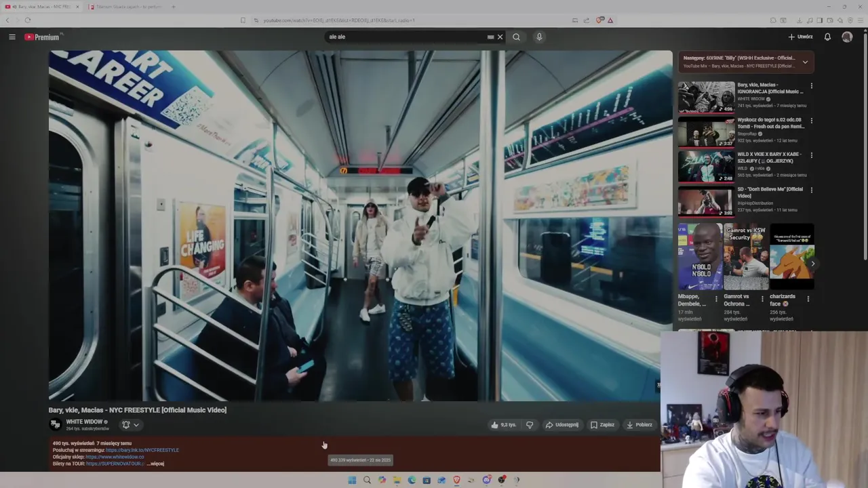Open the YouTube hamburger guide menu
868x488 pixels.
tap(12, 37)
